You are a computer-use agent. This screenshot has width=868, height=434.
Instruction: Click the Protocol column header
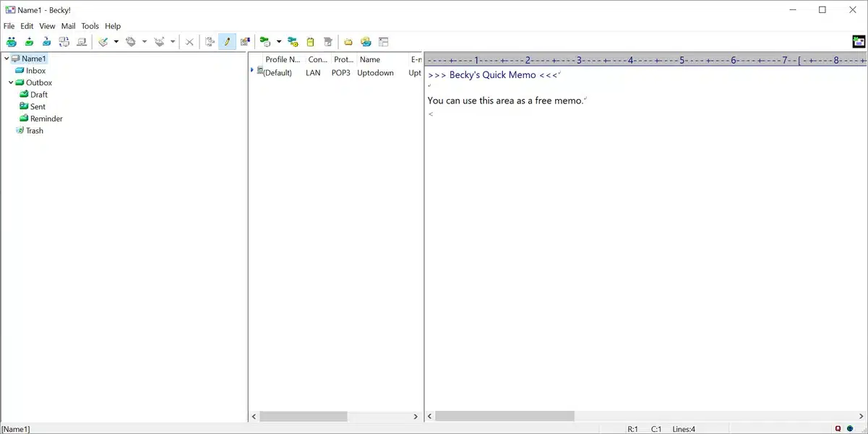343,60
